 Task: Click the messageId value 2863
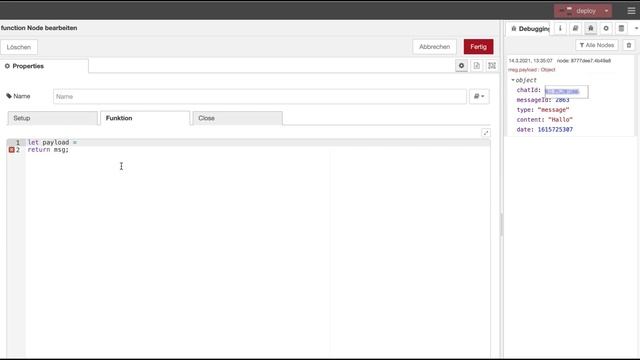click(x=562, y=100)
